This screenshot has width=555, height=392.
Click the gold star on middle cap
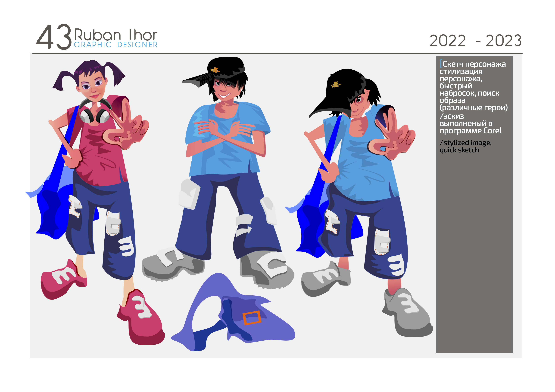pyautogui.click(x=215, y=70)
